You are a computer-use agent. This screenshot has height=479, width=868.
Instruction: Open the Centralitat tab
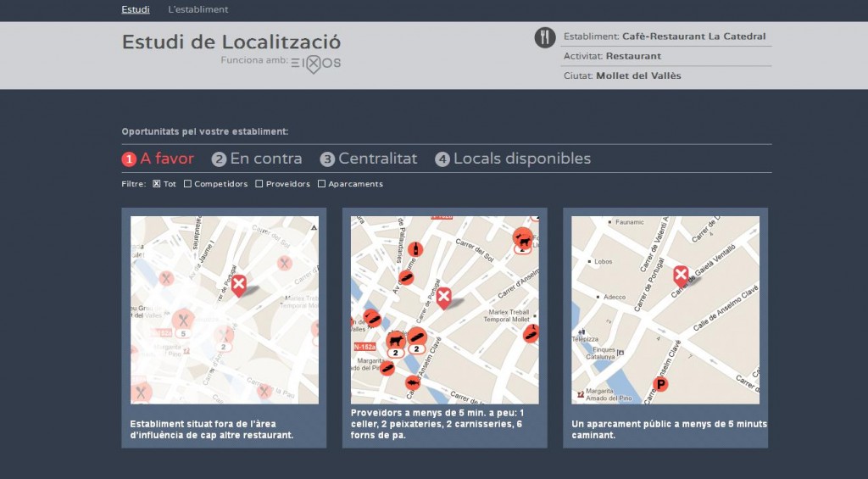[x=369, y=159]
